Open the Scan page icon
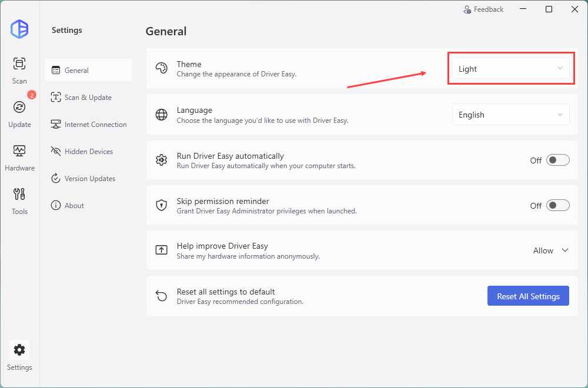Screen dimensions: 588x388 coord(19,63)
